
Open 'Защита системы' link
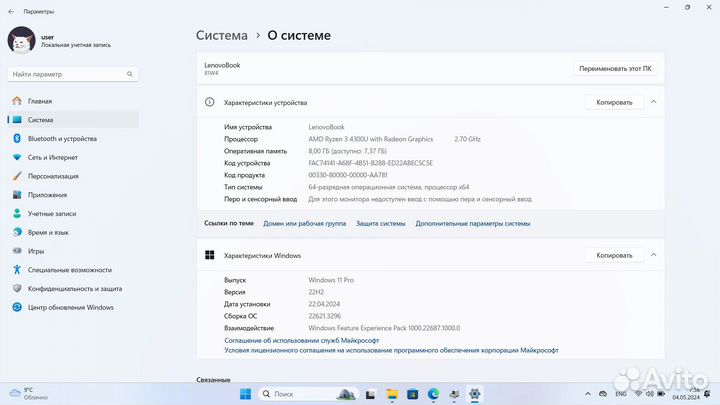(x=381, y=224)
